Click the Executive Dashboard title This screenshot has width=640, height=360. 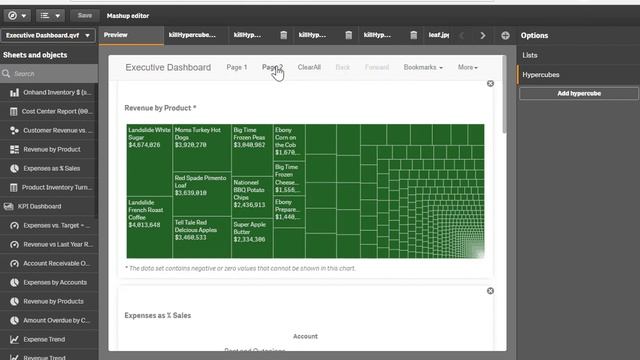click(x=168, y=67)
